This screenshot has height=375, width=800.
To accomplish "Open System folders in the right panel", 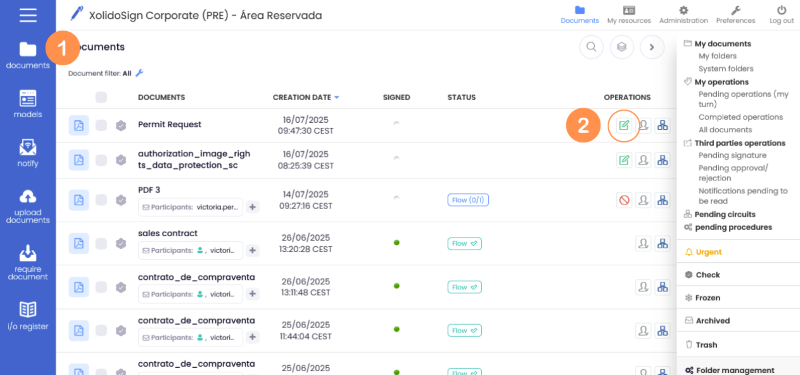I will (x=726, y=68).
